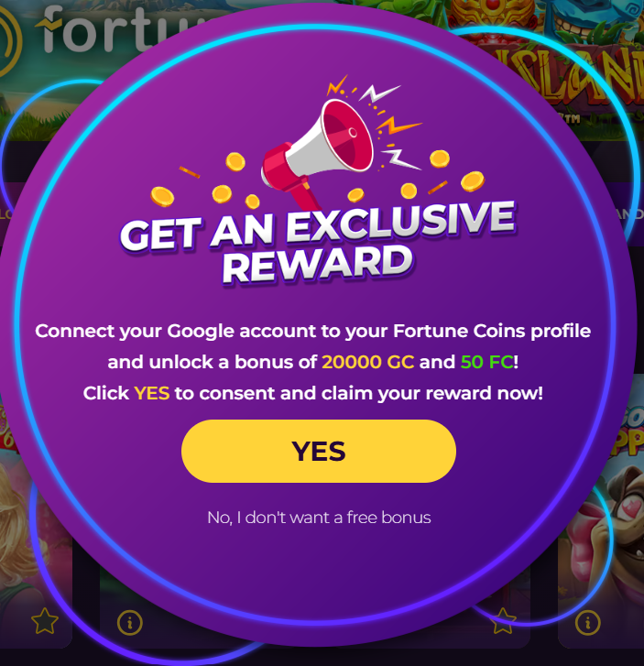Click the yellow YES button

coord(319,451)
